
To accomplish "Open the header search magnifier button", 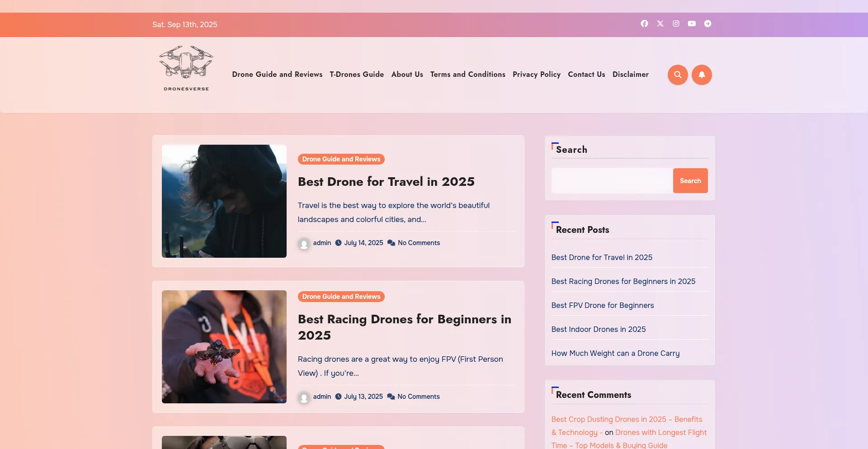I will (x=678, y=75).
